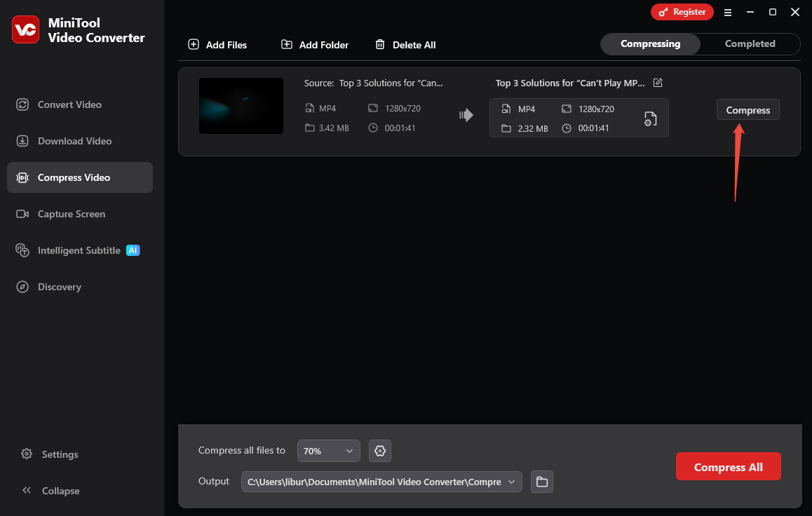This screenshot has width=812, height=516.
Task: Browse output folder with folder icon
Action: 541,482
